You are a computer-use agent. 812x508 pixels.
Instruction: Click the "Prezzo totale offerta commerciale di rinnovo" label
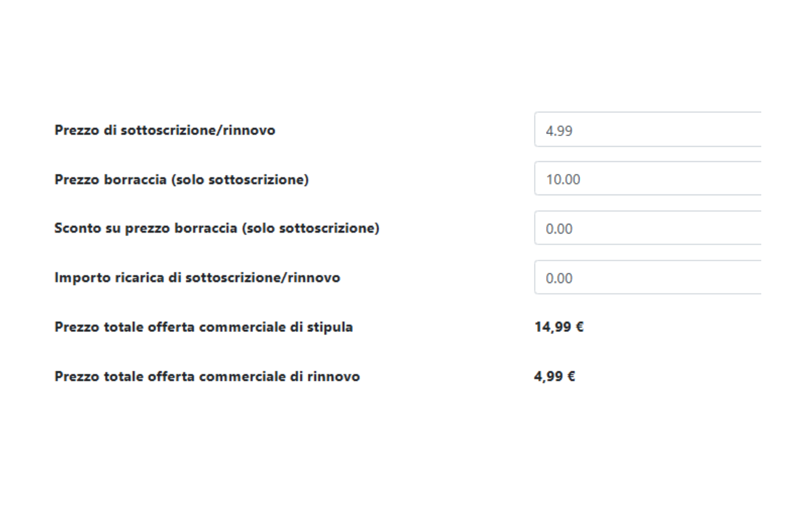click(x=207, y=377)
